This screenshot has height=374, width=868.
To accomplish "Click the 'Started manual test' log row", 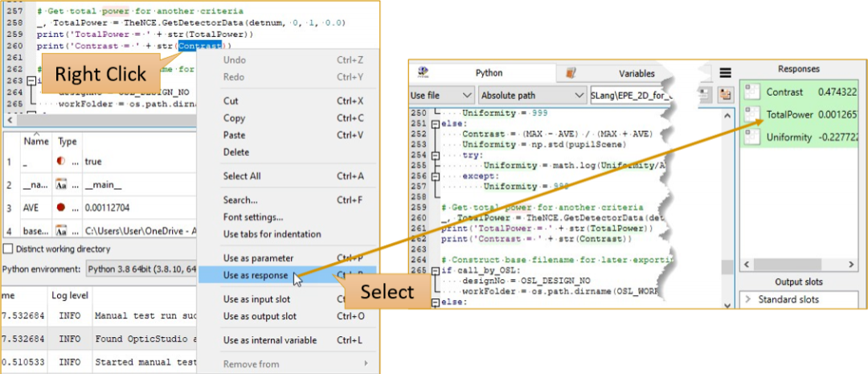I will pos(99,363).
